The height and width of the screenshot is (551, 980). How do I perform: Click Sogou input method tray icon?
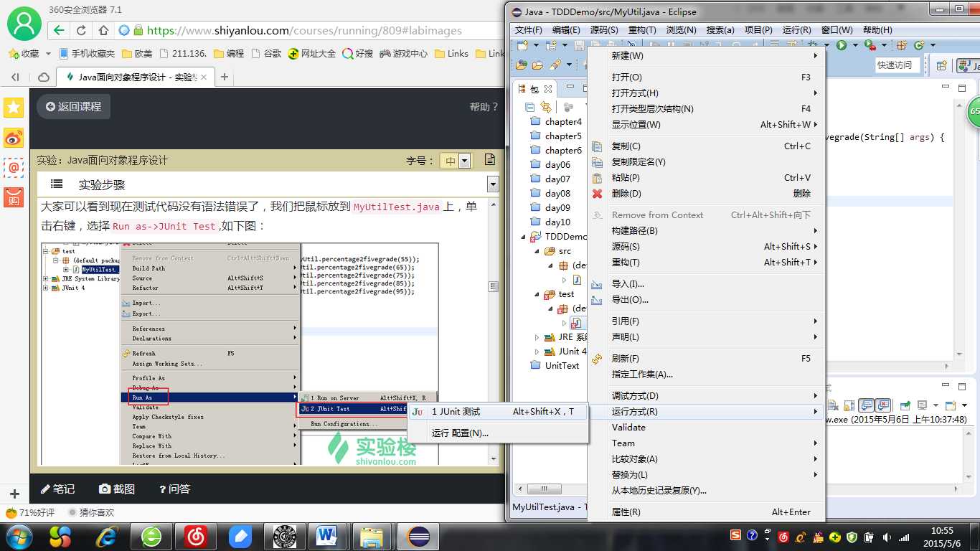tap(735, 535)
